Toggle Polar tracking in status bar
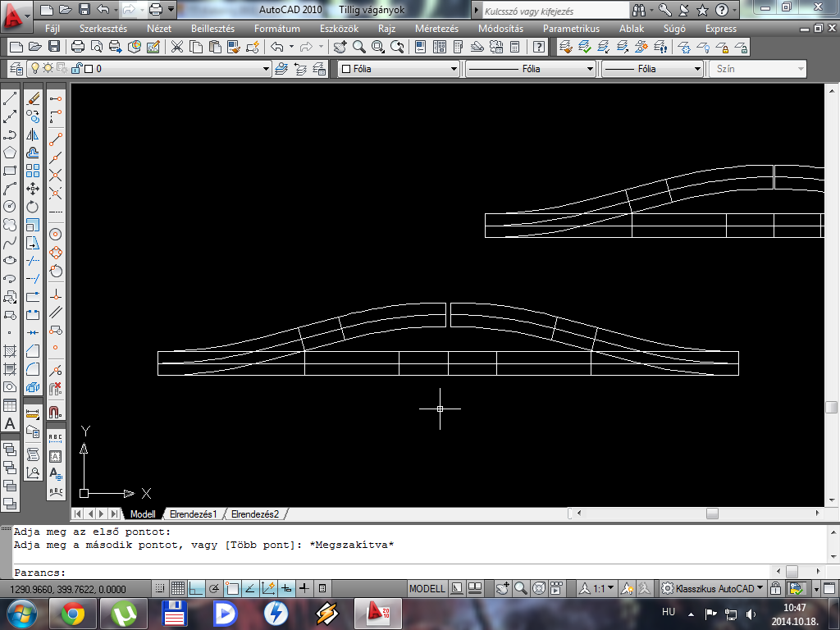 tap(215, 588)
